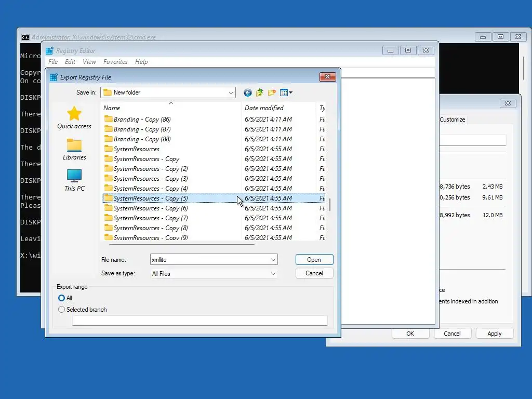
Task: Click the Back arrow icon in Export dialog
Action: 248,92
